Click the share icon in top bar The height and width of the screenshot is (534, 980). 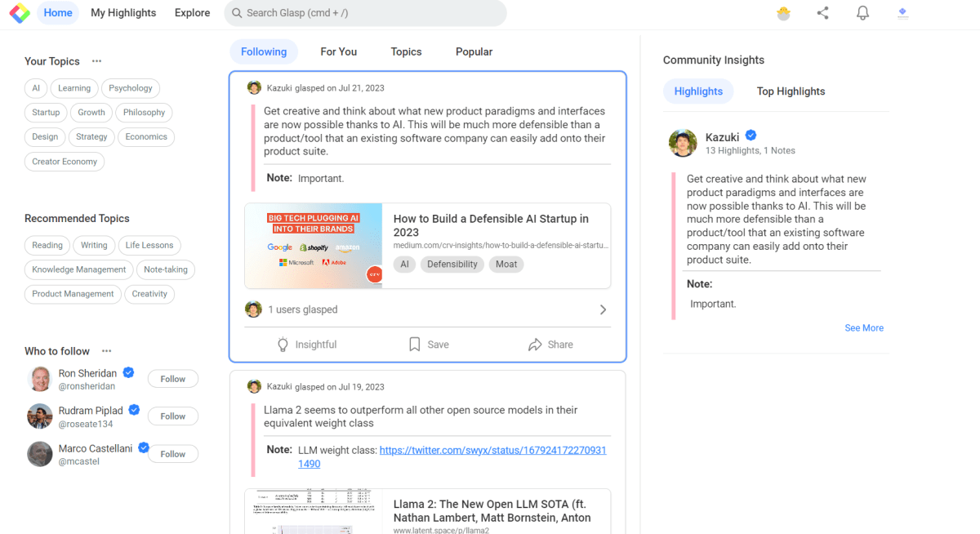[x=822, y=13]
